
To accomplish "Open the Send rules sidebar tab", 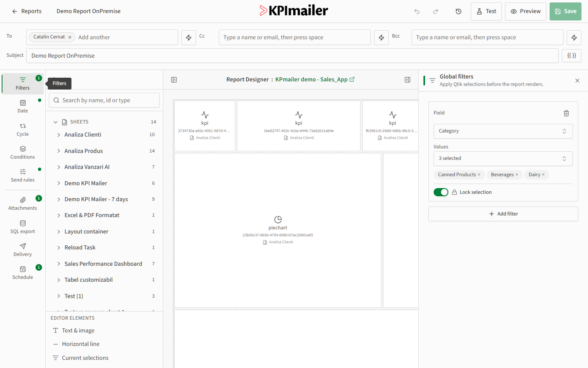I will pyautogui.click(x=23, y=175).
